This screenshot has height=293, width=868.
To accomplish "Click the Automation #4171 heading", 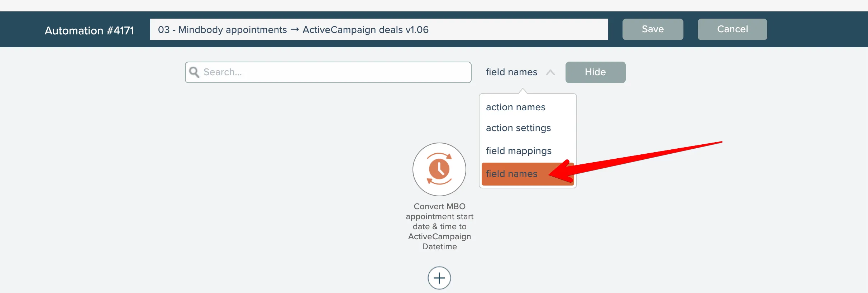I will [89, 30].
